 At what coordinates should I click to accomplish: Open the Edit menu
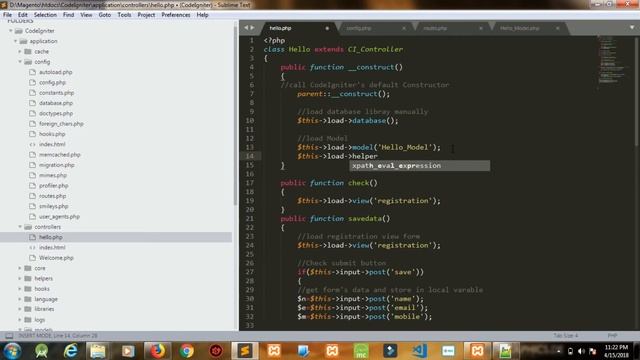click(x=22, y=15)
